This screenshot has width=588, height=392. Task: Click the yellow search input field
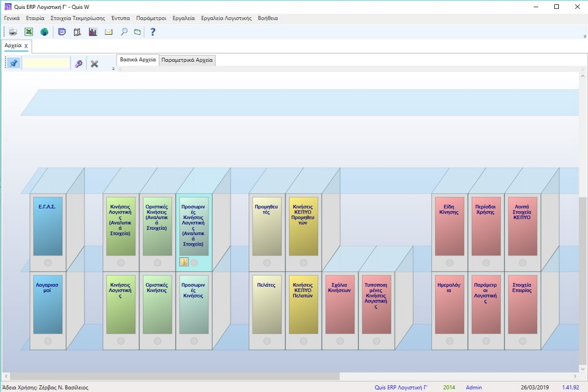(46, 63)
